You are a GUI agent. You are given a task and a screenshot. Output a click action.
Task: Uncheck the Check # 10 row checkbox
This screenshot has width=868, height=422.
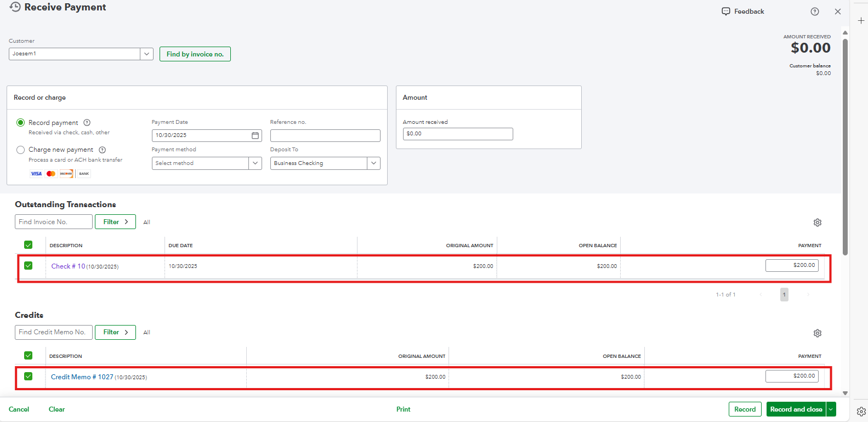[29, 266]
